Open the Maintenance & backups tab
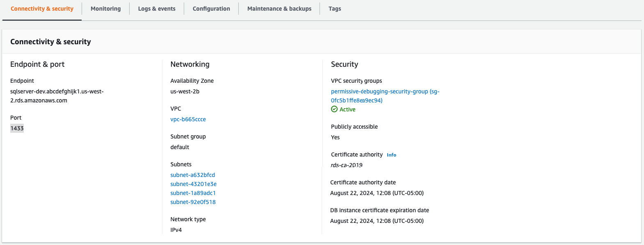This screenshot has width=644, height=245. (x=279, y=9)
